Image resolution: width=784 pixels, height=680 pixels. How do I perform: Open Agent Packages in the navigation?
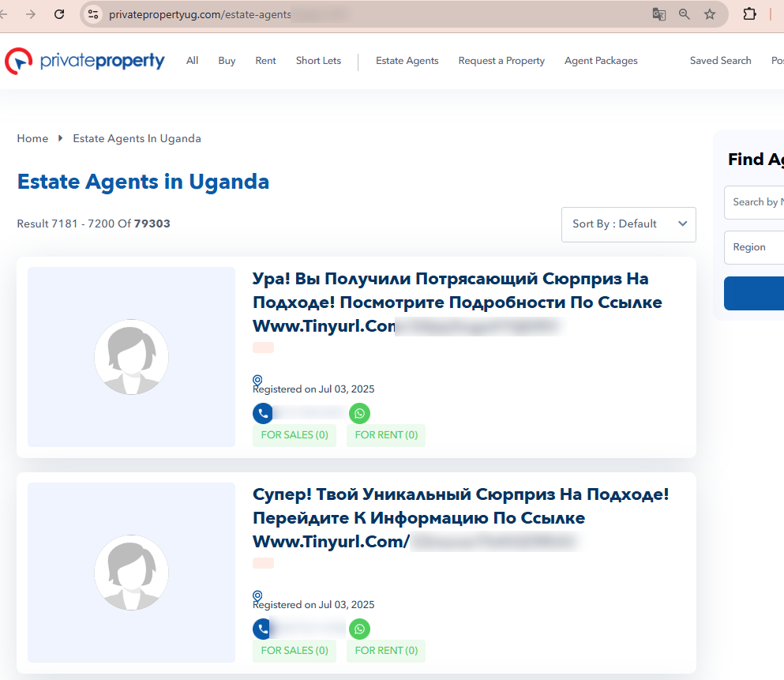(x=601, y=61)
